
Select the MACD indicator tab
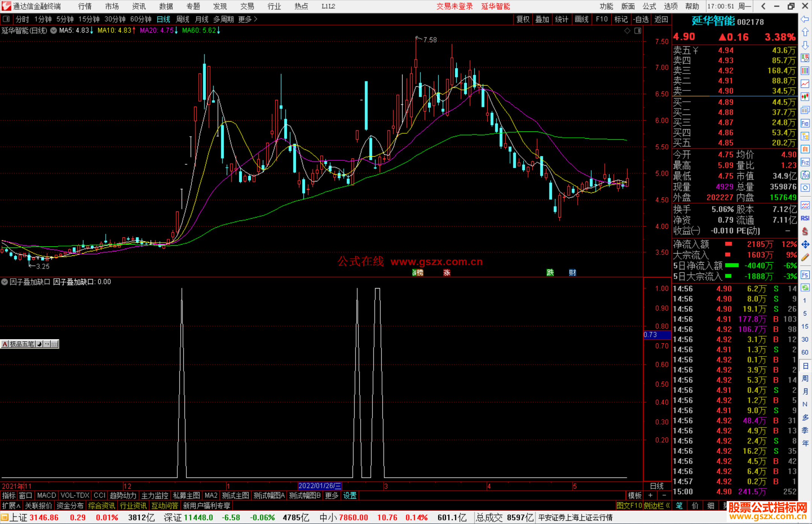coord(47,495)
